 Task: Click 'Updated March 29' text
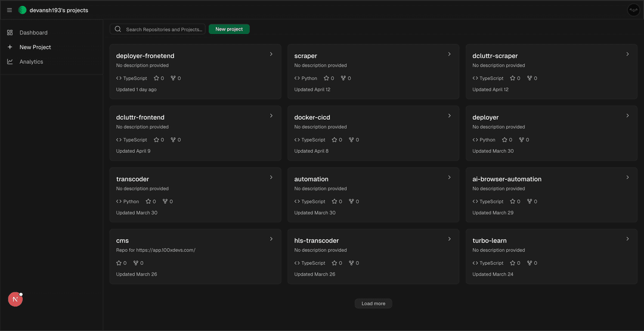tap(493, 213)
